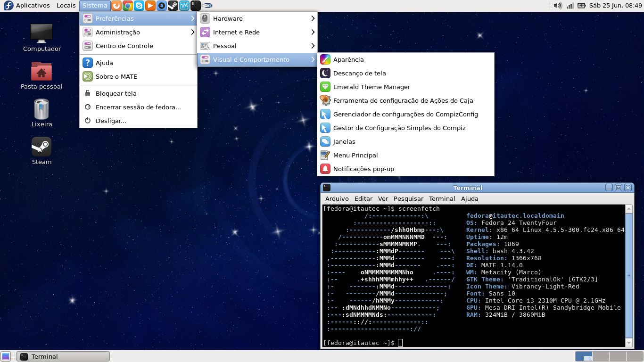Click the show desktop button in the bottom panel
Image resolution: width=644 pixels, height=362 pixels.
click(x=6, y=356)
